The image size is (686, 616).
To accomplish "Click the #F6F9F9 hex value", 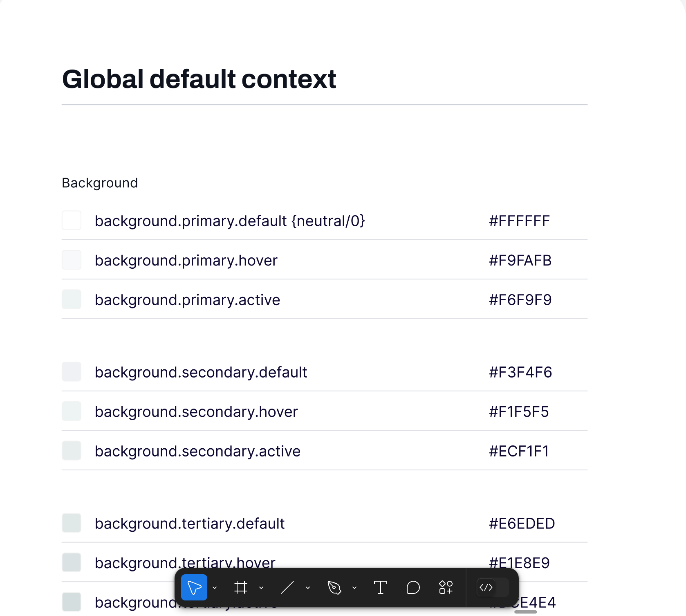I will pos(520,300).
